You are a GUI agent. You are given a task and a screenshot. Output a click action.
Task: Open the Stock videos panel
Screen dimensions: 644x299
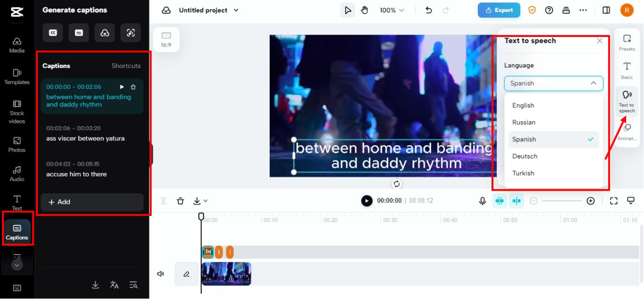[x=17, y=112]
